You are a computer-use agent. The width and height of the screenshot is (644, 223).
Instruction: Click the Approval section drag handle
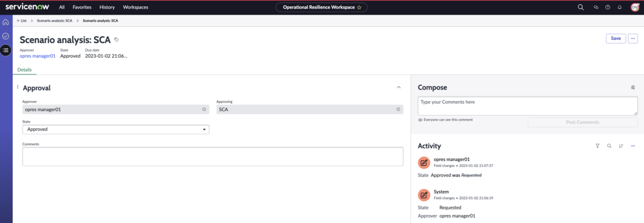18,87
